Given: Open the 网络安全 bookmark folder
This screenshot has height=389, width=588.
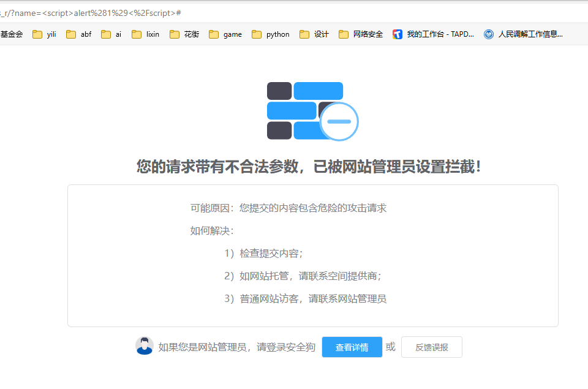Looking at the screenshot, I should point(361,34).
